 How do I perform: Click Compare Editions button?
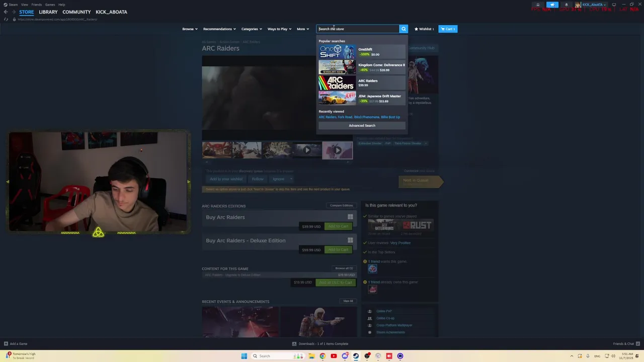pyautogui.click(x=341, y=205)
